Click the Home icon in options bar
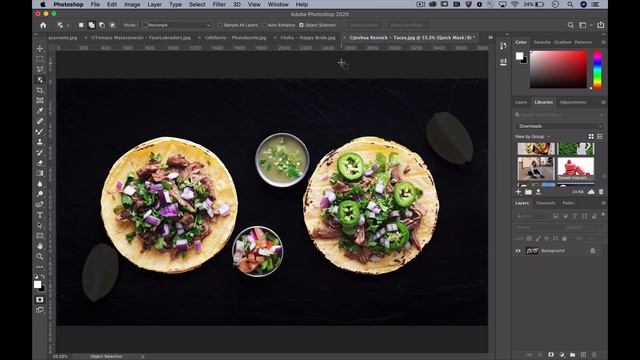The width and height of the screenshot is (640, 360). point(43,25)
